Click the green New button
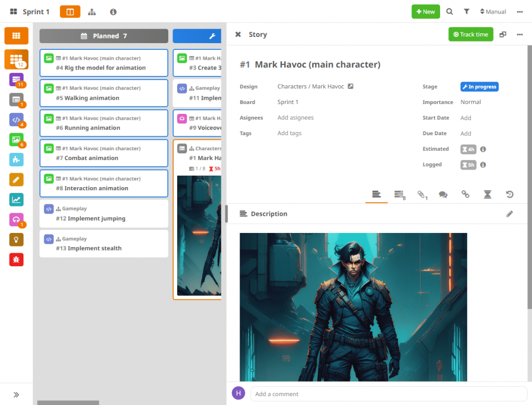Image resolution: width=532 pixels, height=405 pixels. 425,11
